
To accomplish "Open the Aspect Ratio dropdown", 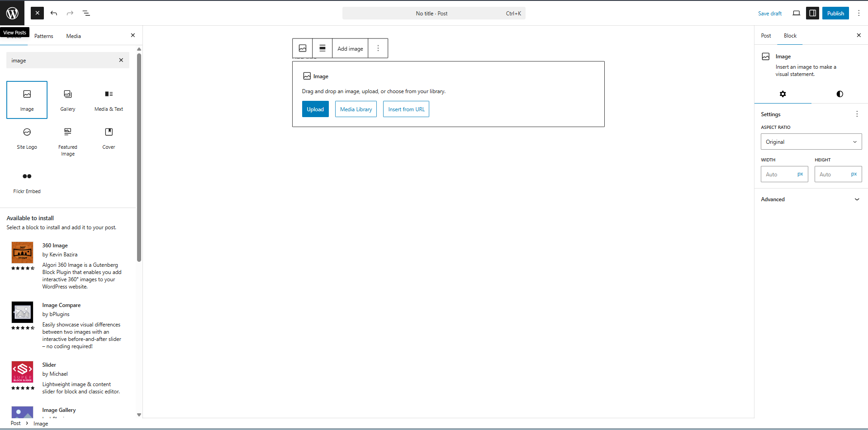I will pyautogui.click(x=811, y=142).
